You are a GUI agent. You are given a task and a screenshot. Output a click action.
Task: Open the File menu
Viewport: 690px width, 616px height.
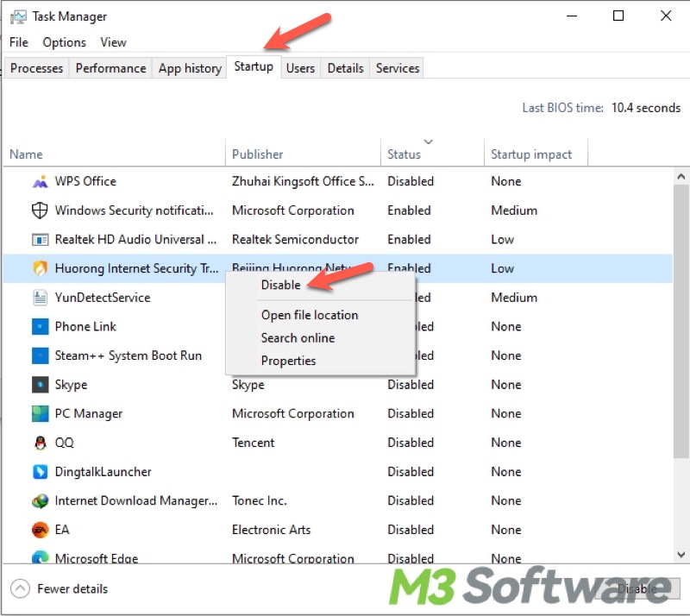coord(18,42)
